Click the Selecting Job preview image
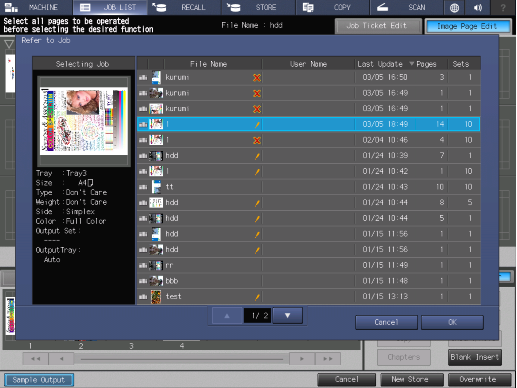 pos(84,121)
